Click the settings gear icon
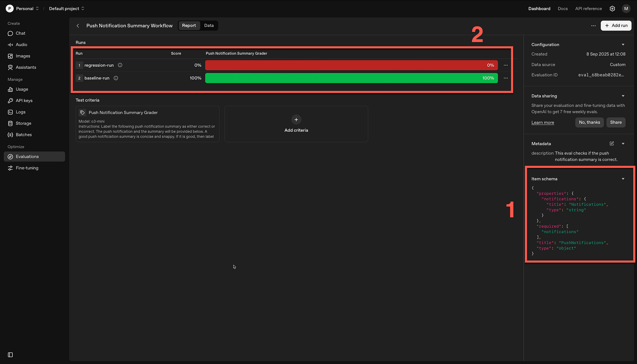 point(612,9)
